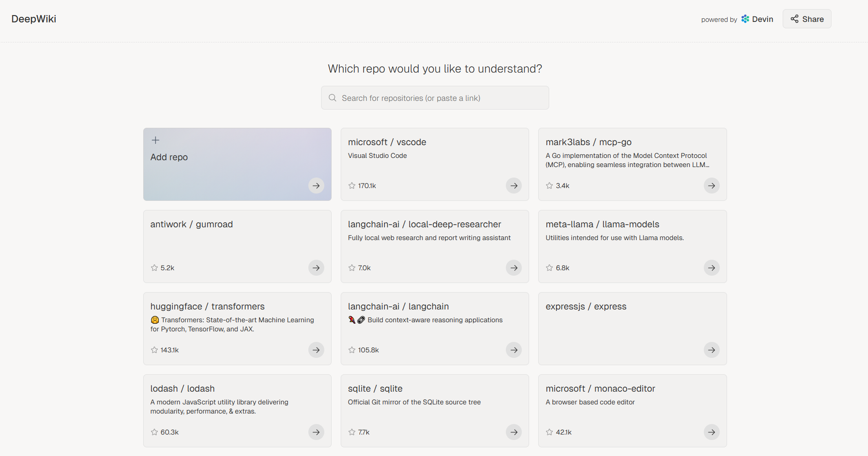Open local-deep-researcher arrow button

pos(514,268)
